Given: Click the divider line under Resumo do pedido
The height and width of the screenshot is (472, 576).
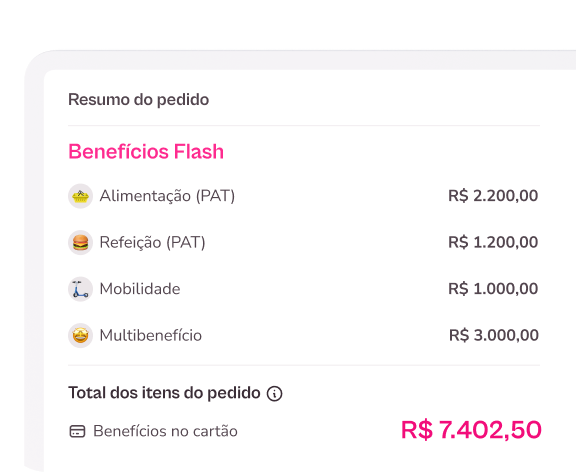Looking at the screenshot, I should point(304,126).
